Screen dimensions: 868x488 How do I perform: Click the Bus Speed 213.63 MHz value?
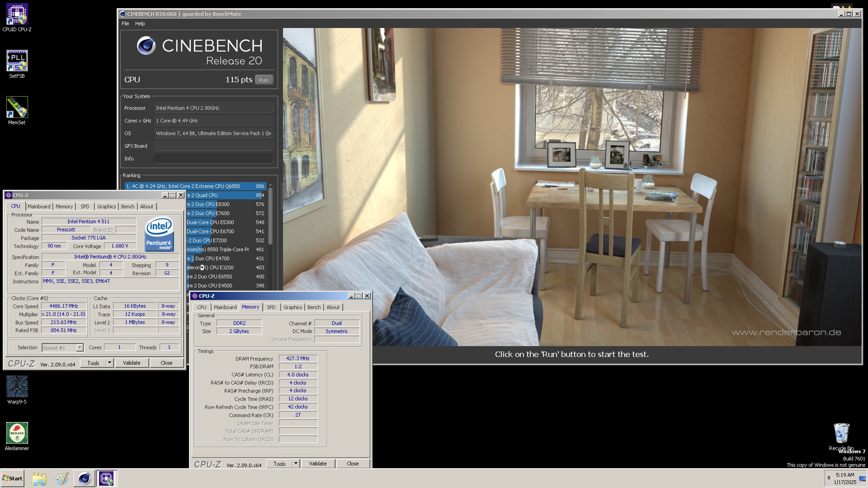pyautogui.click(x=64, y=322)
